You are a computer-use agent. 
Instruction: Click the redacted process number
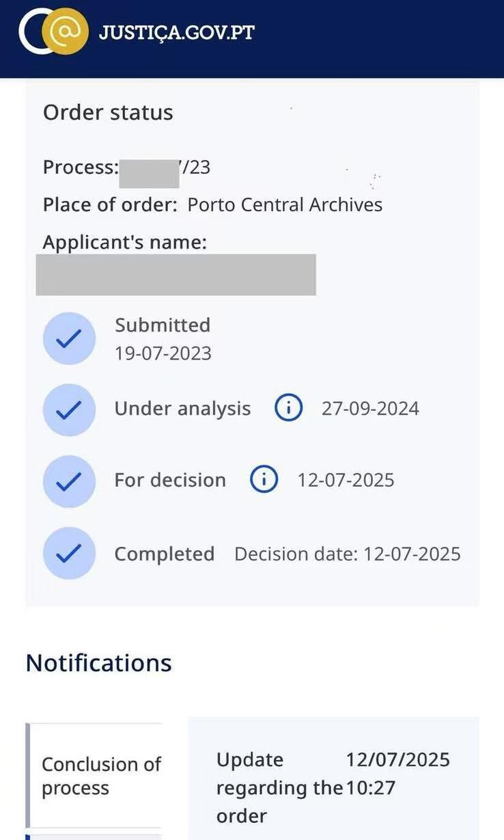pyautogui.click(x=149, y=174)
